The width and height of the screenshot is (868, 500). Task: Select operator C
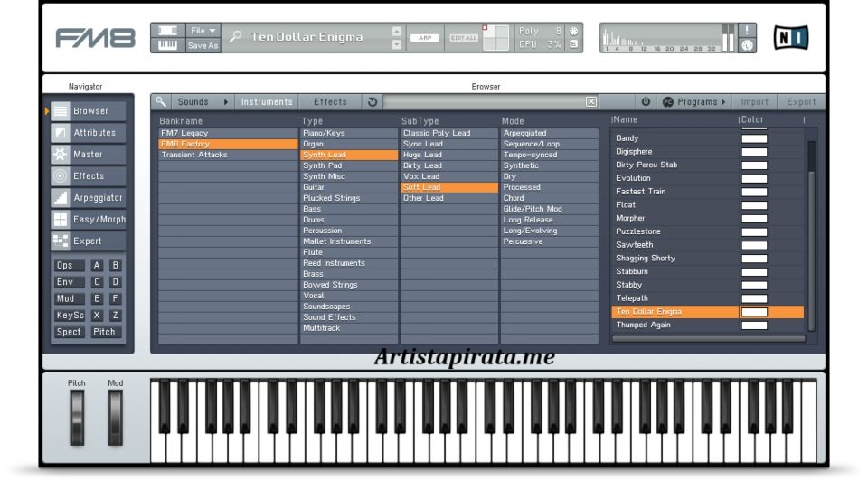point(97,282)
